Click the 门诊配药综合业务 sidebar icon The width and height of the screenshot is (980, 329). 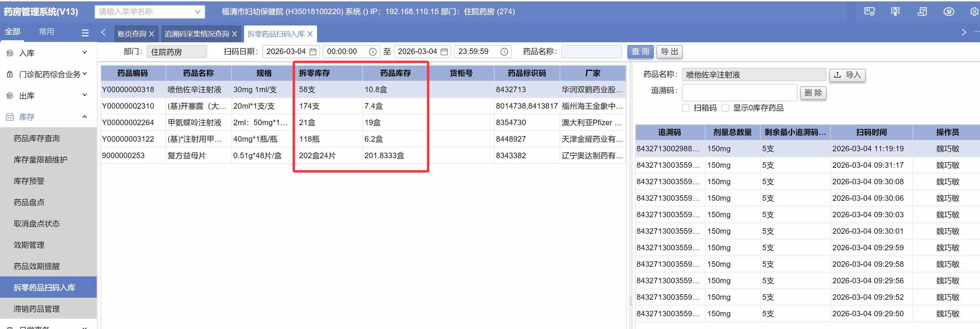pyautogui.click(x=10, y=74)
